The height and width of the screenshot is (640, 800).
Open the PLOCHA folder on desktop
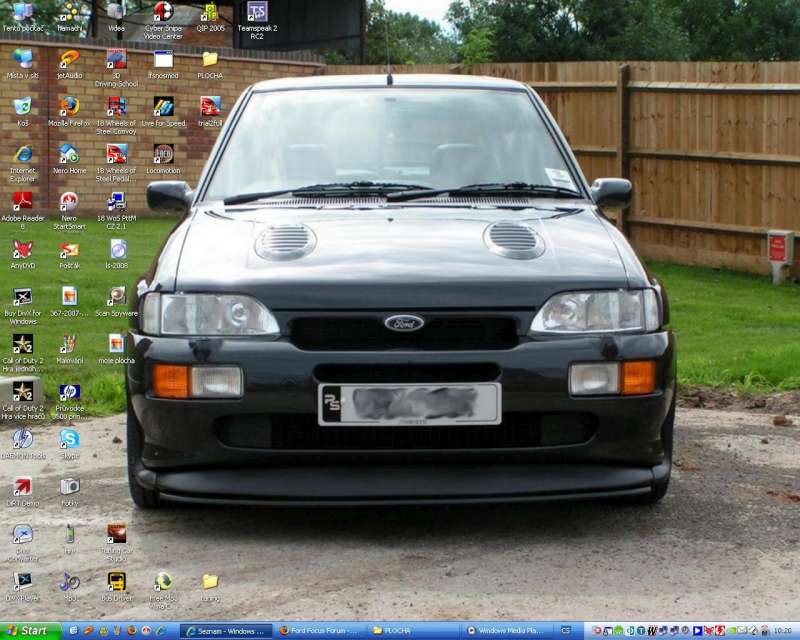(x=210, y=59)
